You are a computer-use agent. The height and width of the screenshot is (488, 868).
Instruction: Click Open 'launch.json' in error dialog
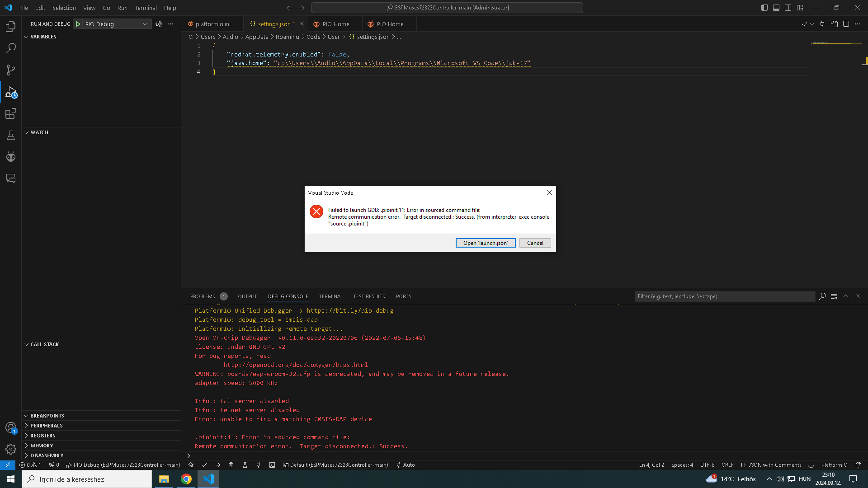pyautogui.click(x=486, y=243)
